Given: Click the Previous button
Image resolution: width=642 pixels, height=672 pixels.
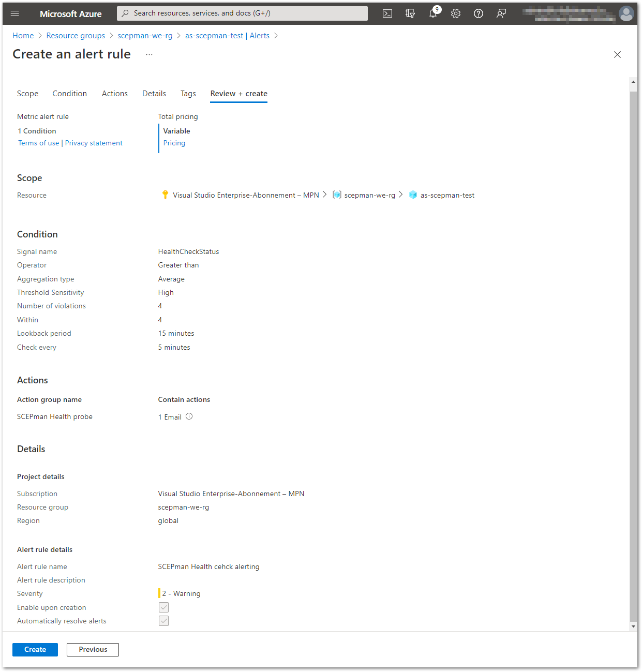Looking at the screenshot, I should pos(93,650).
